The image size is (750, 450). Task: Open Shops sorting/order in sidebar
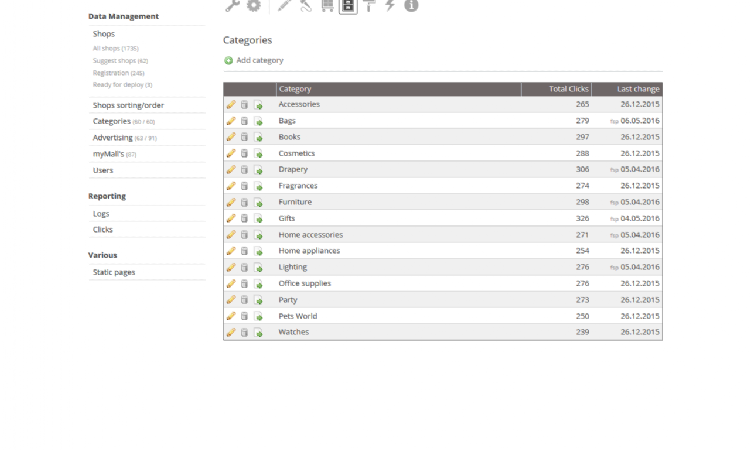(x=128, y=105)
